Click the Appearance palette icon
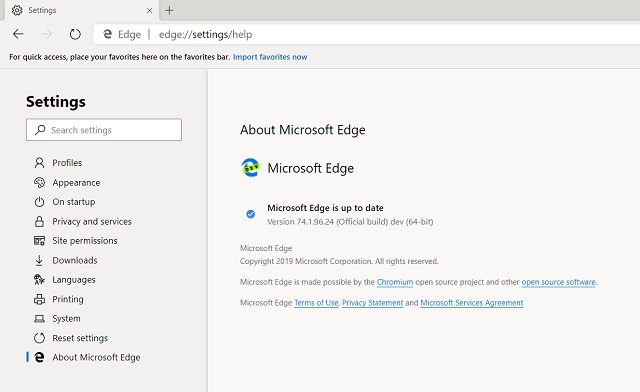 39,183
